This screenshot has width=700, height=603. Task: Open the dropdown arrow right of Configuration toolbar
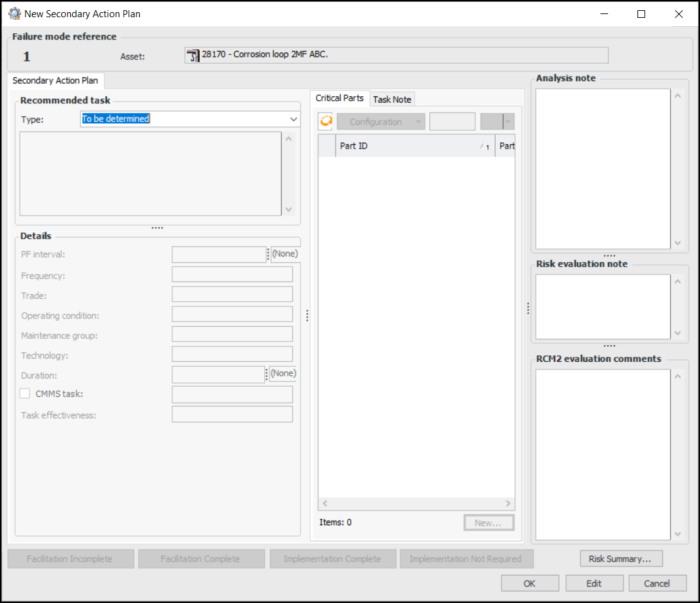click(508, 122)
